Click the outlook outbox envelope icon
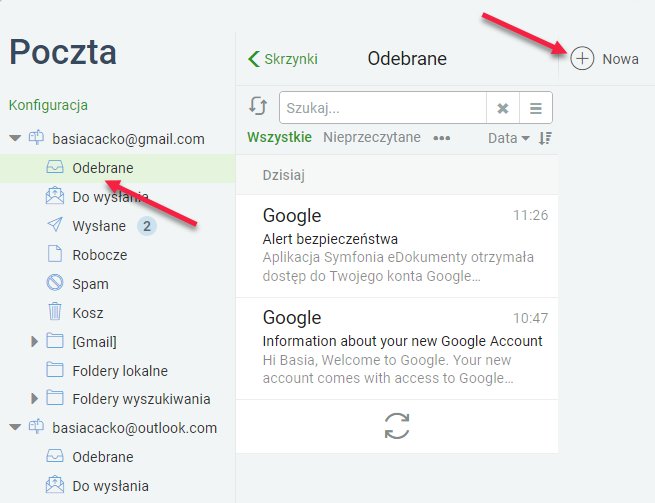 [55, 485]
